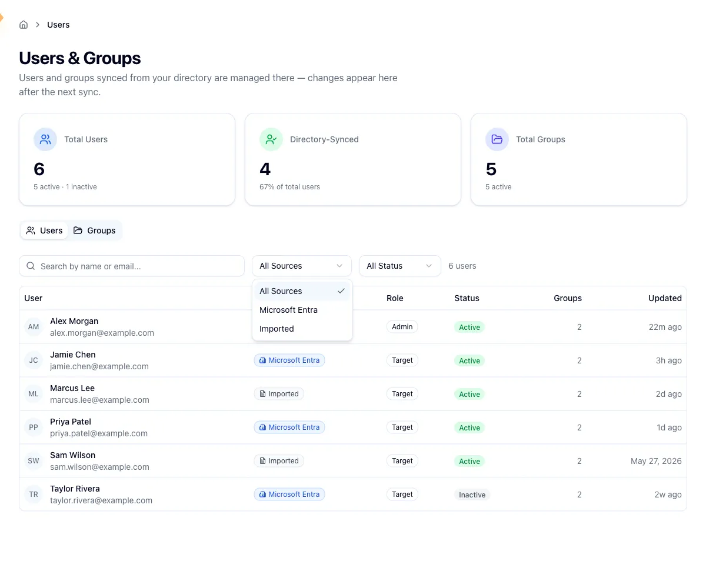This screenshot has height=588, width=706.
Task: Click the Total Groups folder icon
Action: (497, 139)
